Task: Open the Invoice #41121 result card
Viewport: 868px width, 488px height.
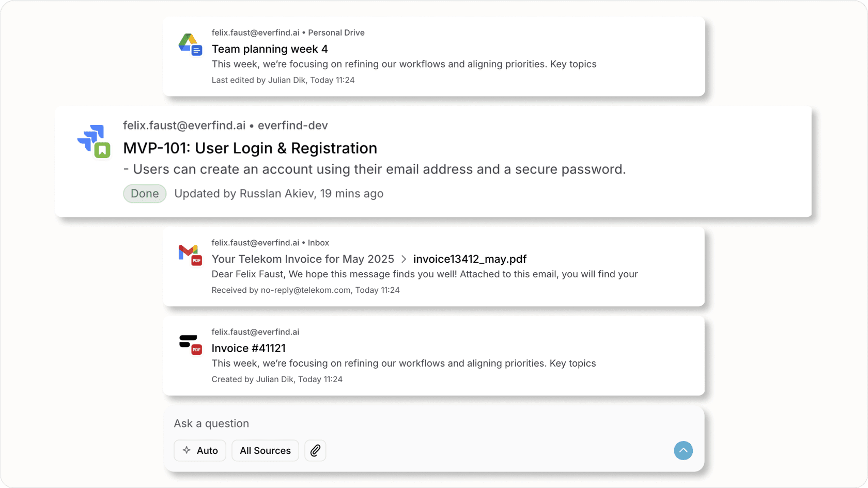Action: [x=248, y=348]
